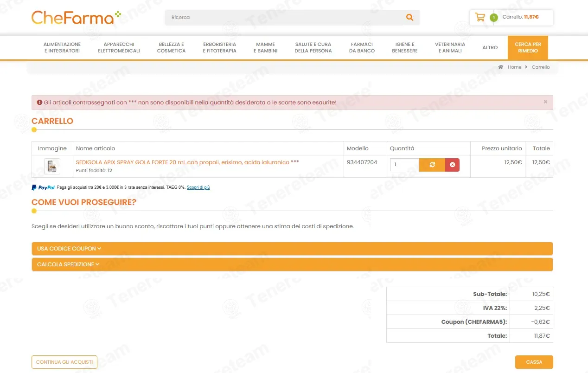
Task: Click the Home breadcrumb link
Action: [514, 67]
